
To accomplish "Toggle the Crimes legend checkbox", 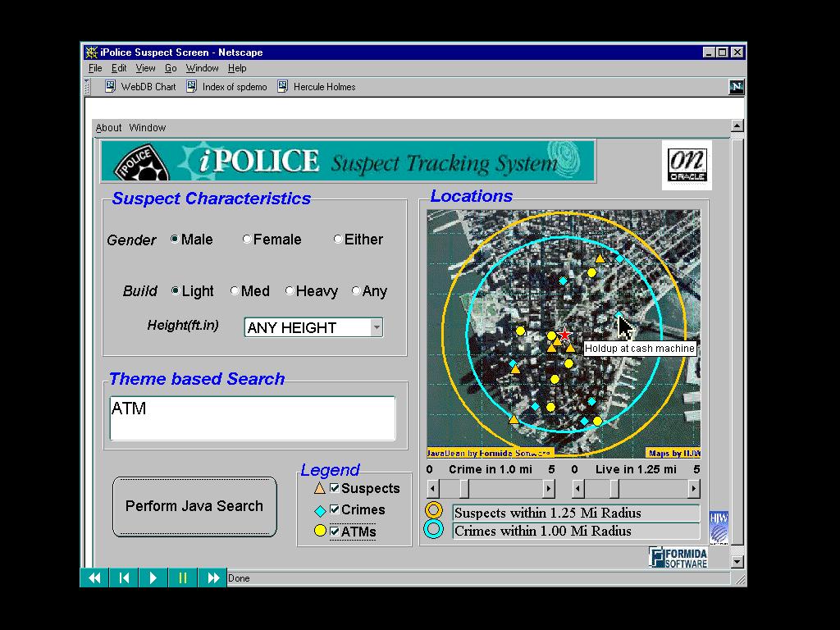I will [x=335, y=509].
